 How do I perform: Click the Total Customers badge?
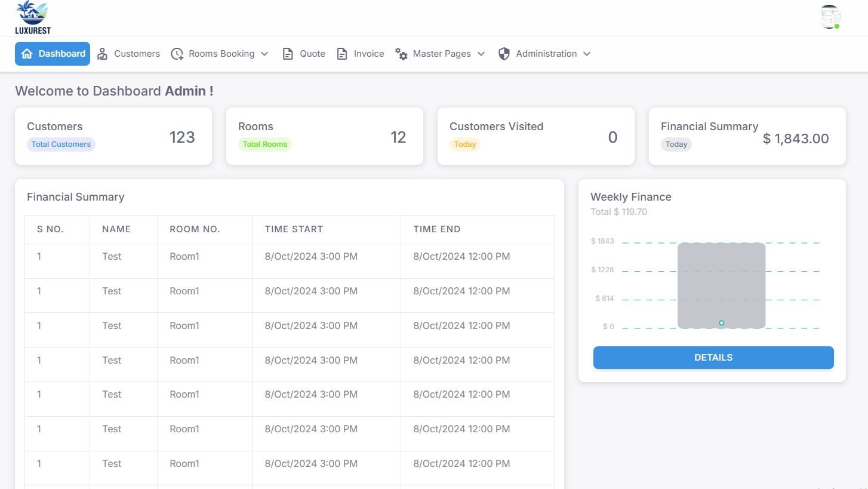(x=61, y=144)
